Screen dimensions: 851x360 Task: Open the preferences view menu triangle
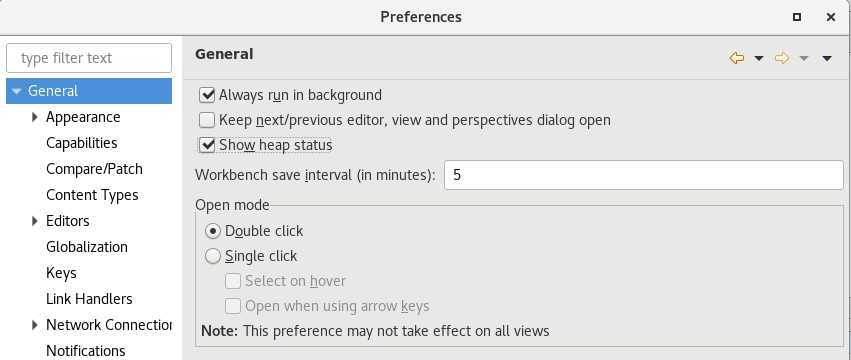(x=827, y=58)
